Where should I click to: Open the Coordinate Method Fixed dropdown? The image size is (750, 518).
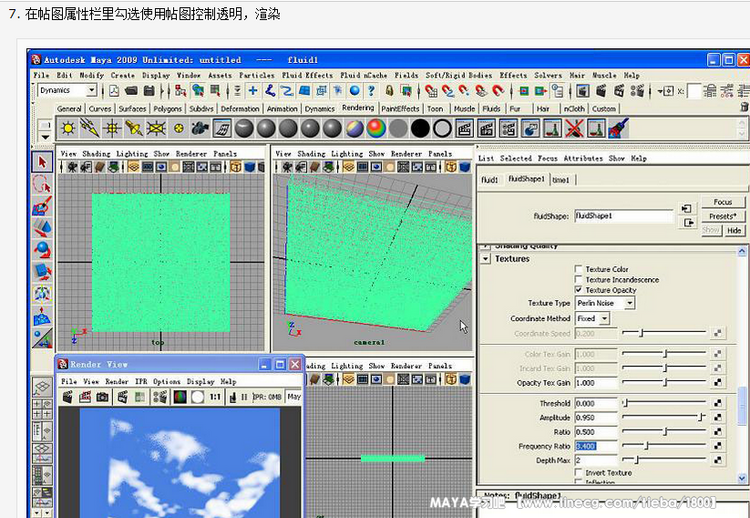(x=592, y=318)
